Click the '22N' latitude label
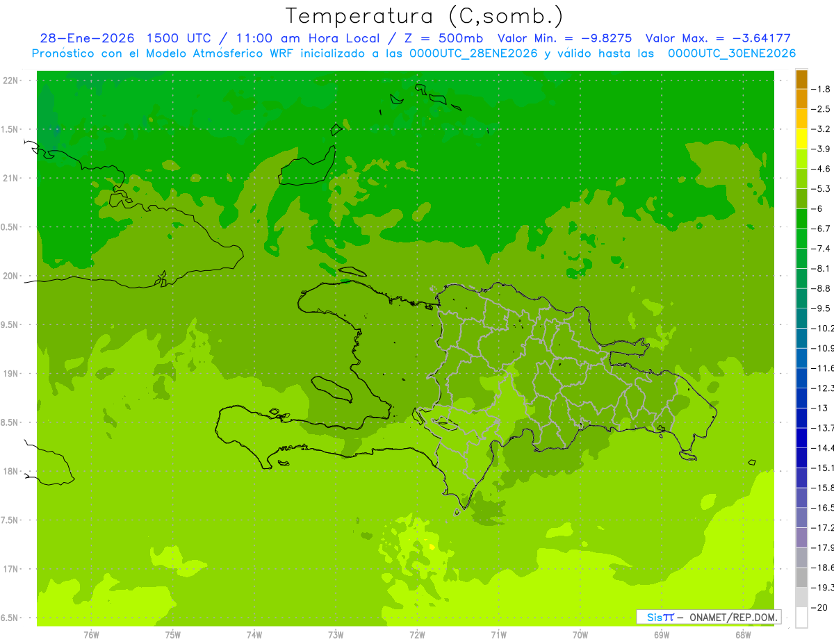The height and width of the screenshot is (644, 834). tap(11, 81)
